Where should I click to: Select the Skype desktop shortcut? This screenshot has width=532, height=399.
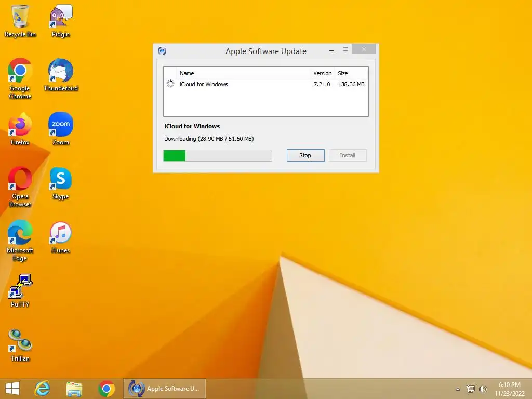[61, 183]
